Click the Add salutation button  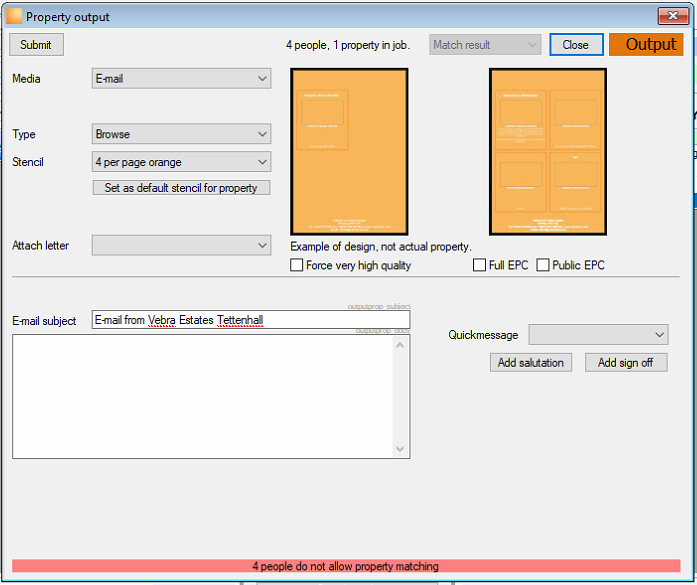click(x=531, y=362)
